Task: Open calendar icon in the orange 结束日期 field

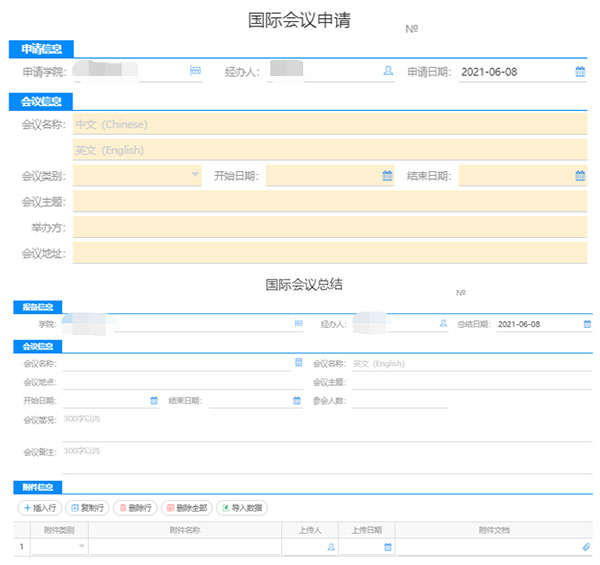Action: [580, 176]
